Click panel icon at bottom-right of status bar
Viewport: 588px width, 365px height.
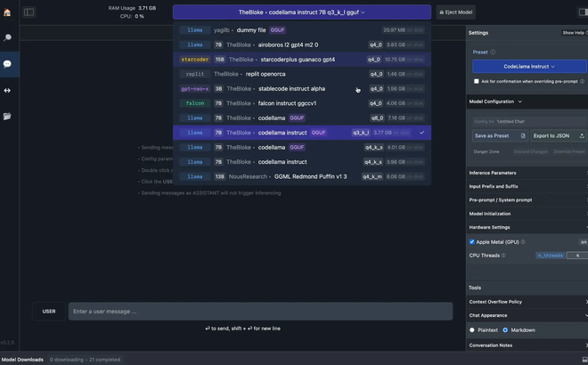click(x=584, y=360)
